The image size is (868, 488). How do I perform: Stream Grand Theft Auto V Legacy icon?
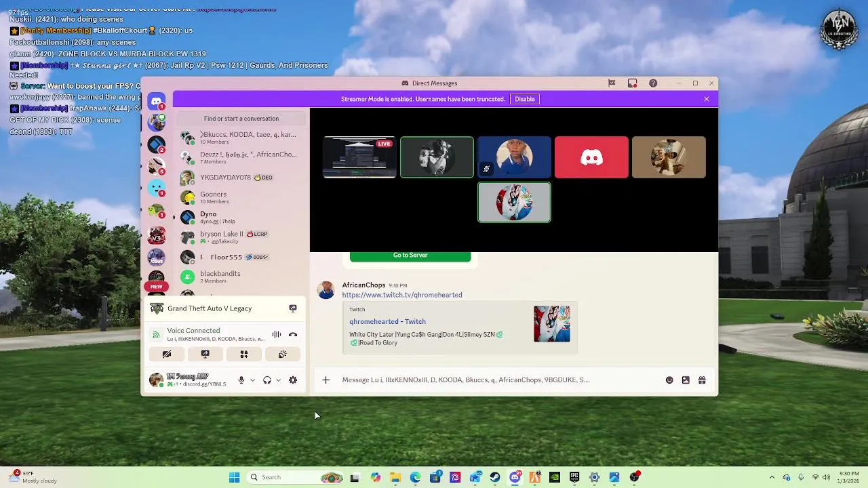(x=293, y=308)
